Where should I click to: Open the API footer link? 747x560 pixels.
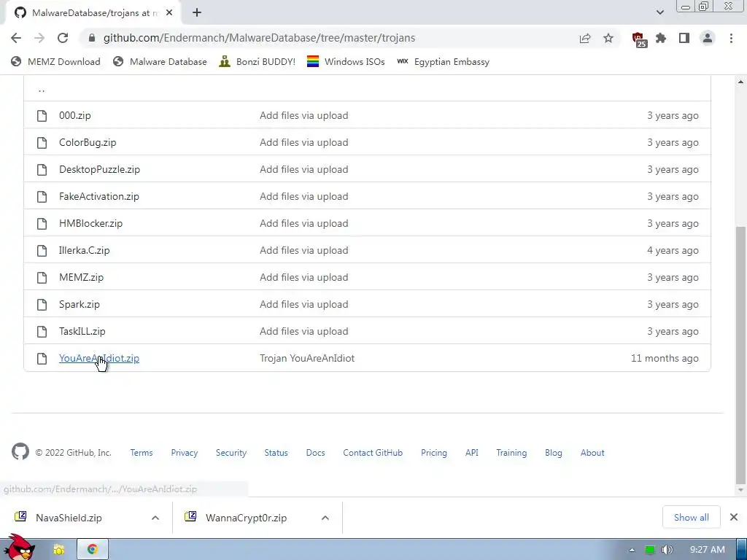(x=472, y=453)
